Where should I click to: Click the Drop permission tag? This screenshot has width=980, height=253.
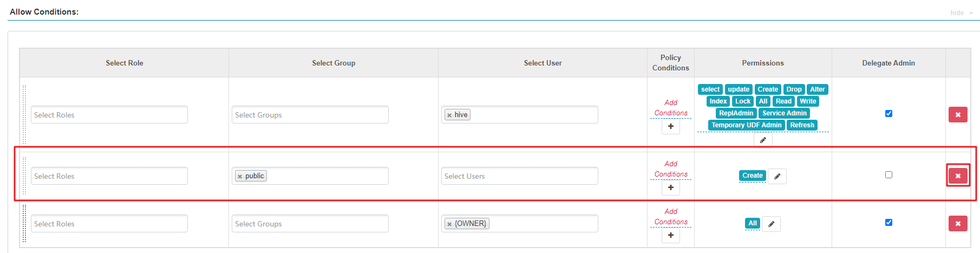click(x=794, y=89)
